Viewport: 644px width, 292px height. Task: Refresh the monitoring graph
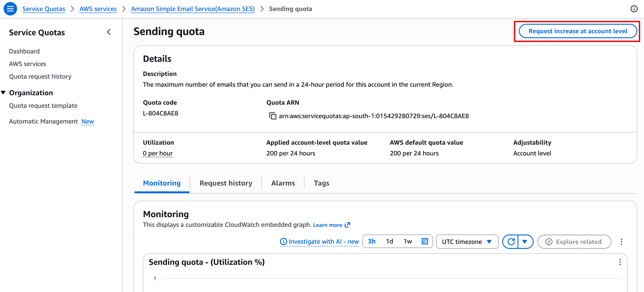click(511, 241)
